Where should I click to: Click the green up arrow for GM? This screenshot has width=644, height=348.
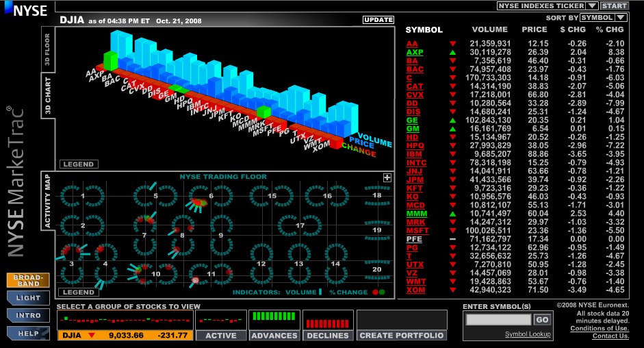coord(452,129)
